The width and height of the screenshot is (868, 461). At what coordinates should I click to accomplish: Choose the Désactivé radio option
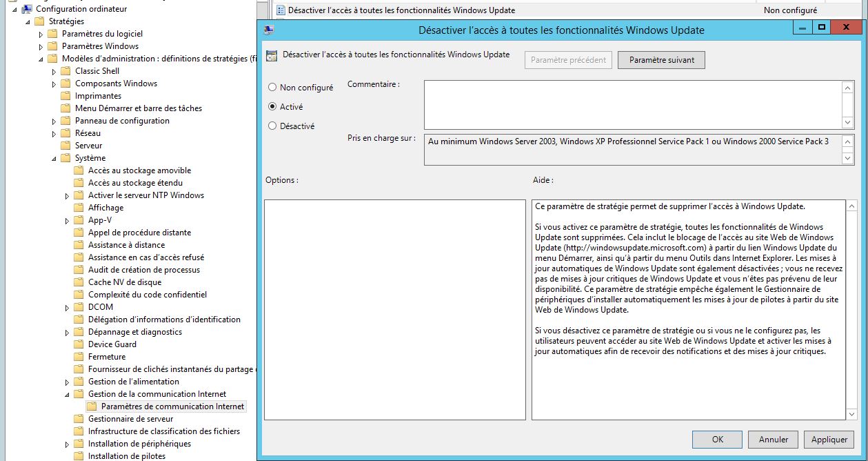pos(272,126)
